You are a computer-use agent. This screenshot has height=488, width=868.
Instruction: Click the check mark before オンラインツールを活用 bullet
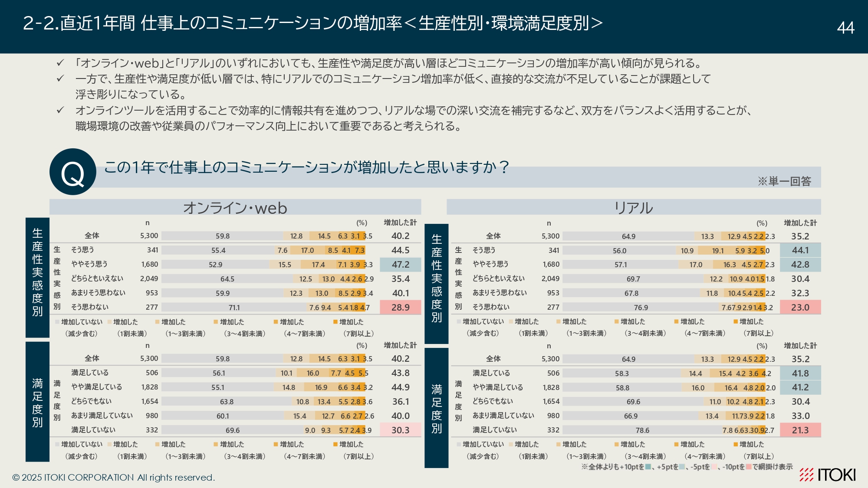[x=60, y=111]
